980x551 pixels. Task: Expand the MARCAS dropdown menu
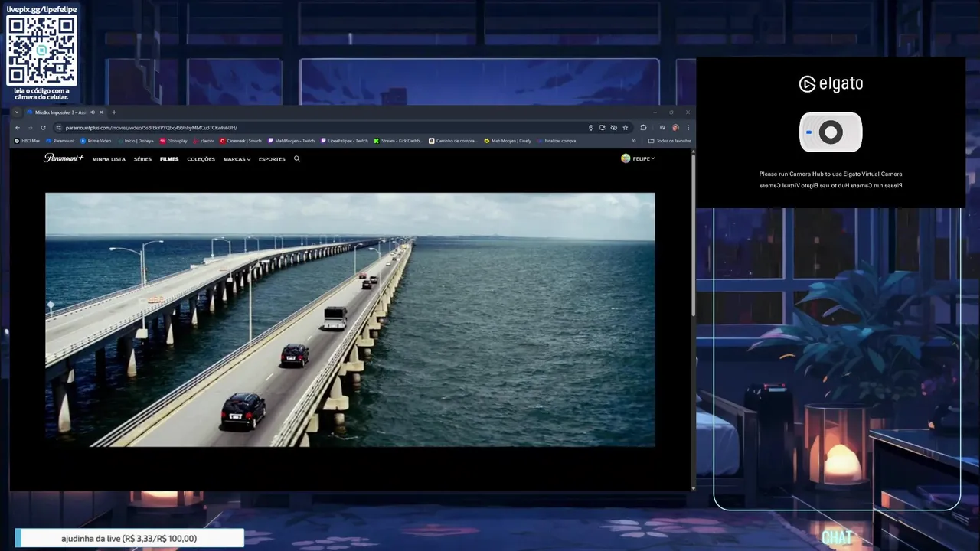pyautogui.click(x=237, y=159)
